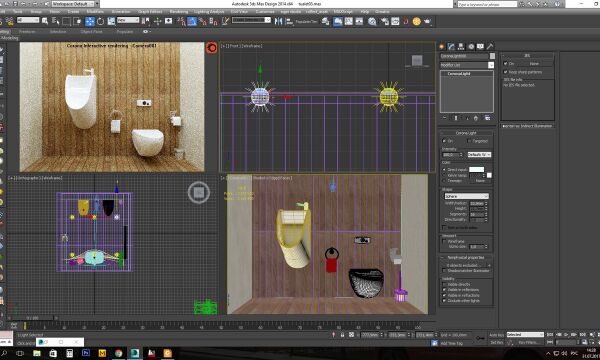The width and height of the screenshot is (600, 360).
Task: Open the reference coordinate system View dropdown
Action: click(x=128, y=20)
